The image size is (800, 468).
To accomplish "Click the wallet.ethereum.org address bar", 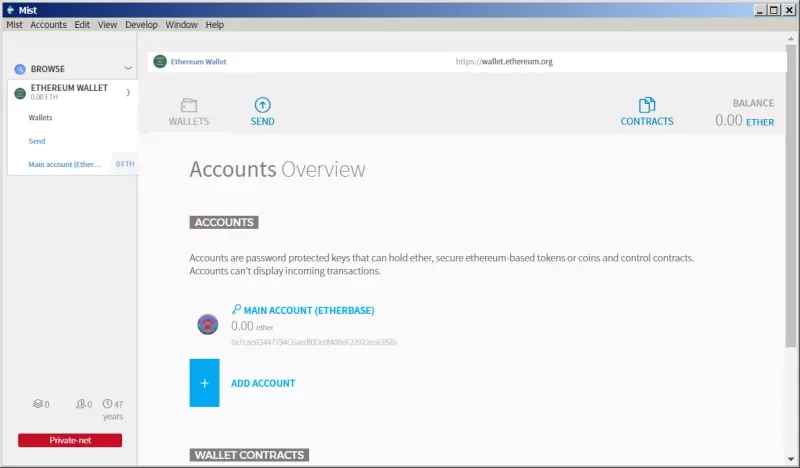I will tap(504, 61).
